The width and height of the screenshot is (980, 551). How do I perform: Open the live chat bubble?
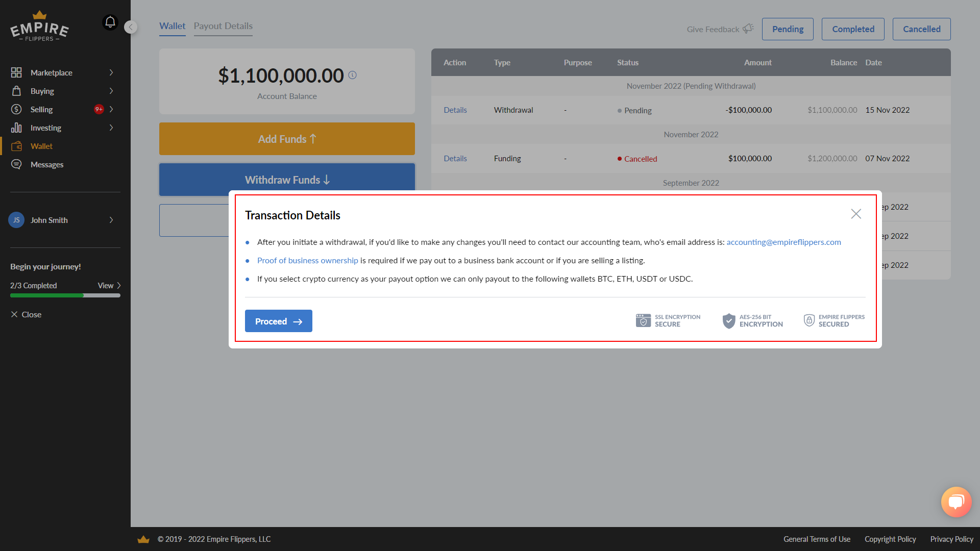[x=956, y=502]
